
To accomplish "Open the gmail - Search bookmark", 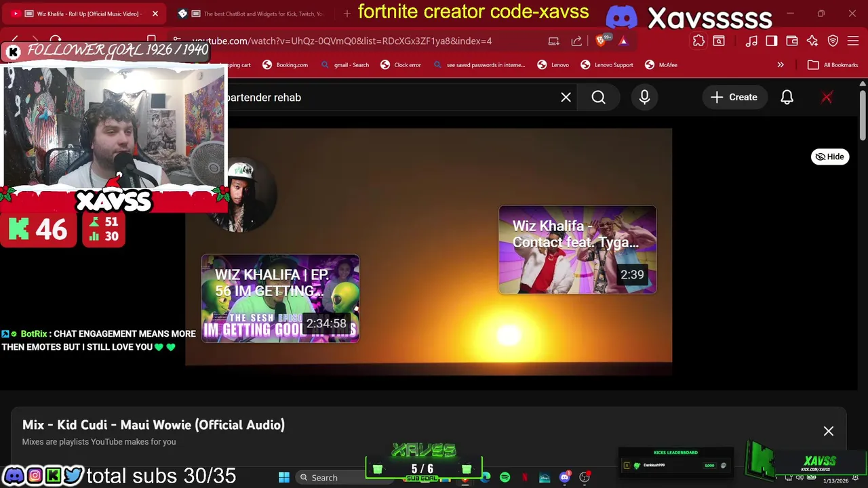I will click(x=345, y=65).
